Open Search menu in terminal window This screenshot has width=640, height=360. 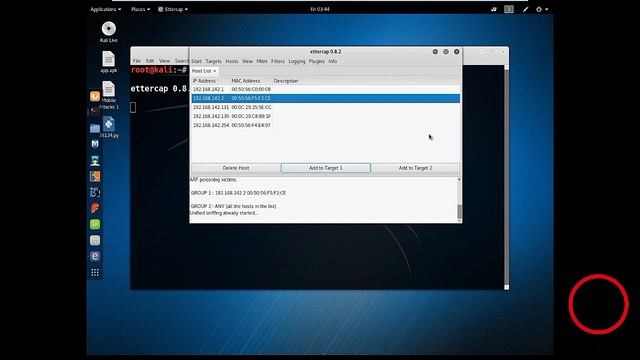tap(182, 61)
